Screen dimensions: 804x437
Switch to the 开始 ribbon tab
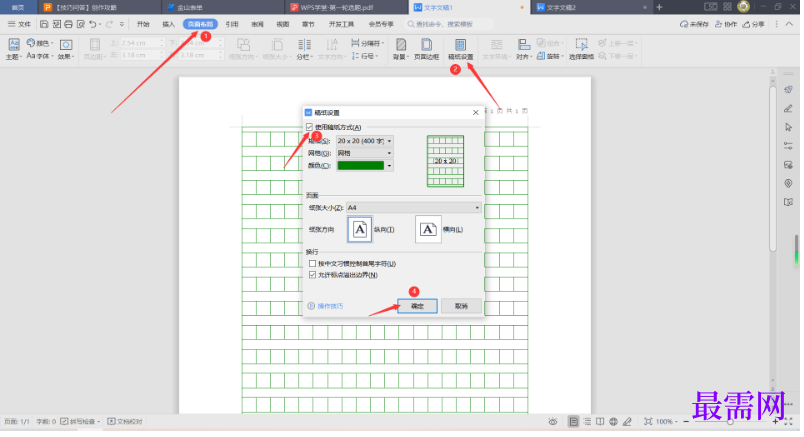pyautogui.click(x=143, y=24)
